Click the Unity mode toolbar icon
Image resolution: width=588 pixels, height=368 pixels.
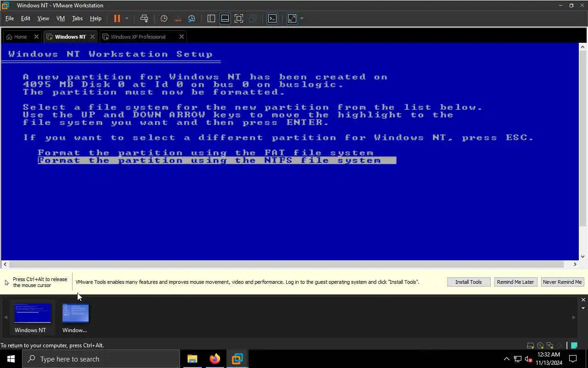(x=253, y=18)
